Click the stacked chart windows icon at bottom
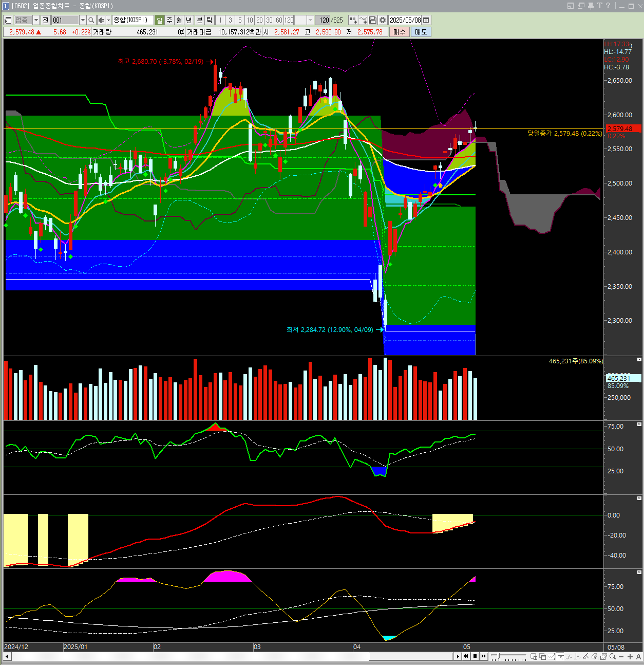This screenshot has width=644, height=665. click(604, 656)
